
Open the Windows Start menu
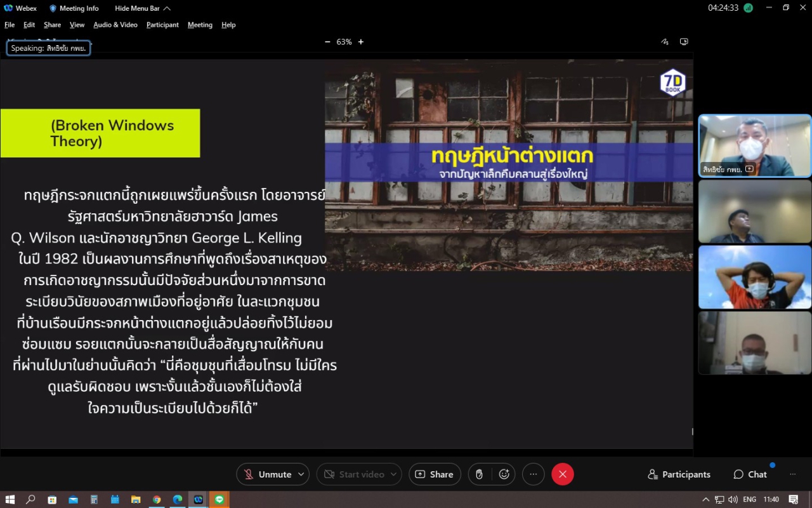pos(10,500)
